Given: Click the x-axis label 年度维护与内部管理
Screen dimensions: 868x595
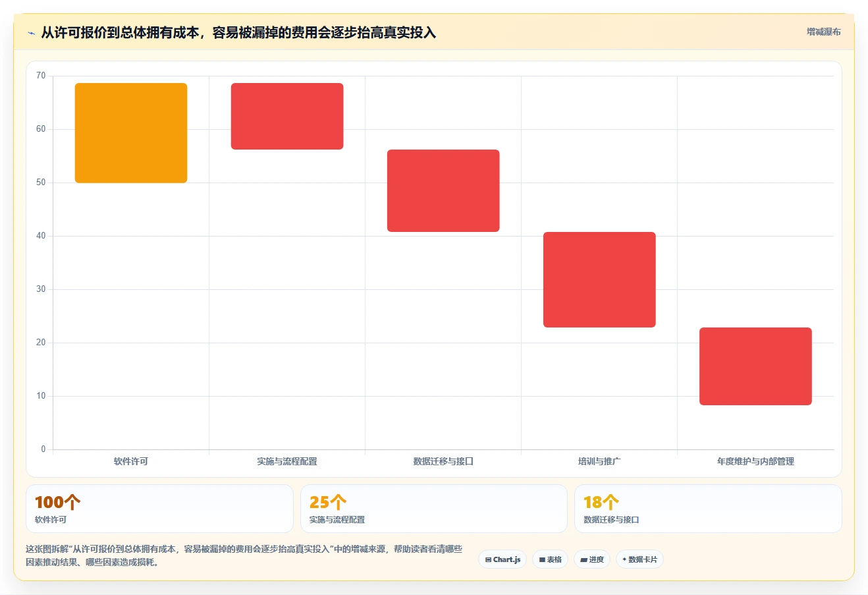Looking at the screenshot, I should [755, 461].
